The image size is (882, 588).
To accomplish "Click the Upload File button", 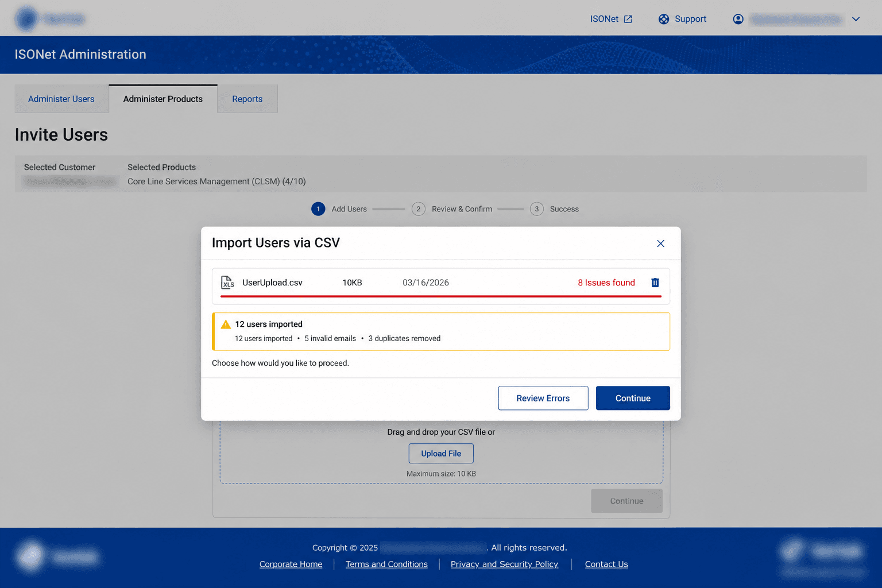I will (x=441, y=454).
